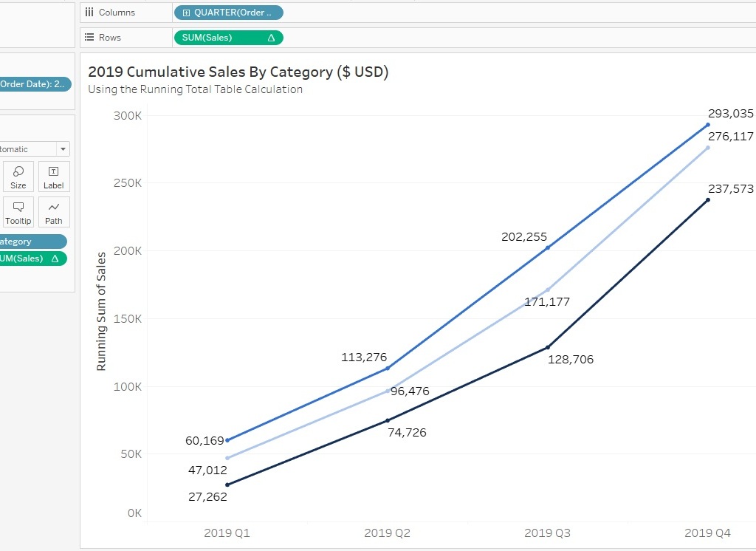This screenshot has height=551, width=756.
Task: Click the 2019 Q2 axis label
Action: click(388, 533)
